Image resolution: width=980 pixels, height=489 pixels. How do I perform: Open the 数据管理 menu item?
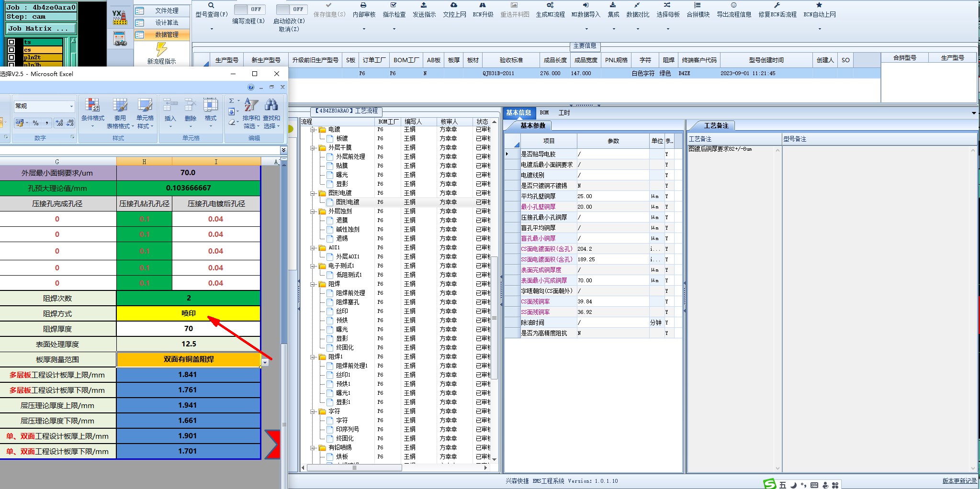click(162, 34)
